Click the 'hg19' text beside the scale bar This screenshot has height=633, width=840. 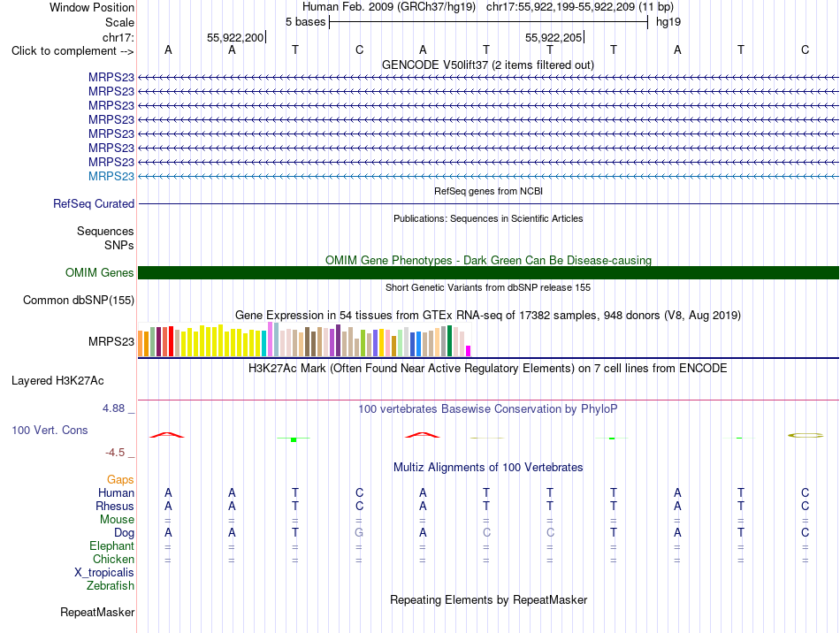pos(668,22)
